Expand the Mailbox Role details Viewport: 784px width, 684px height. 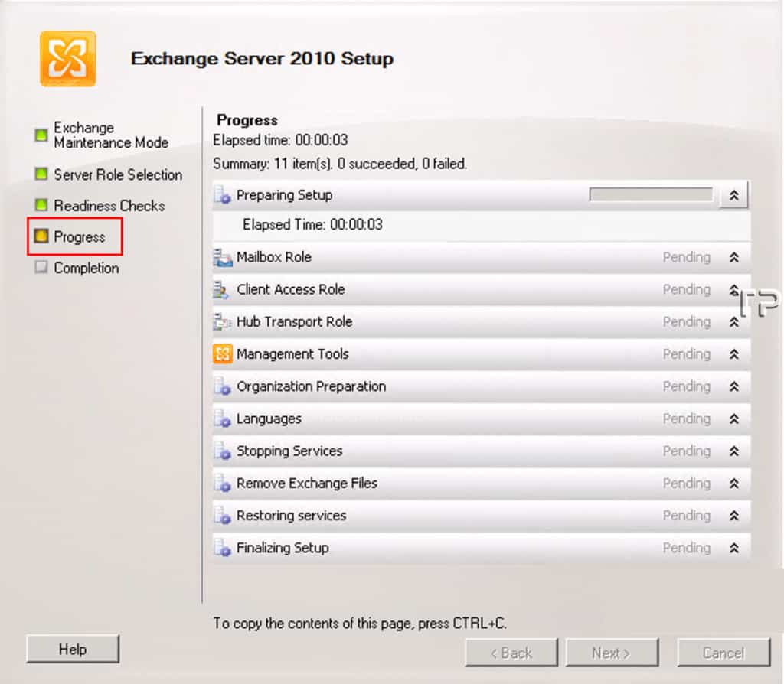coord(734,257)
